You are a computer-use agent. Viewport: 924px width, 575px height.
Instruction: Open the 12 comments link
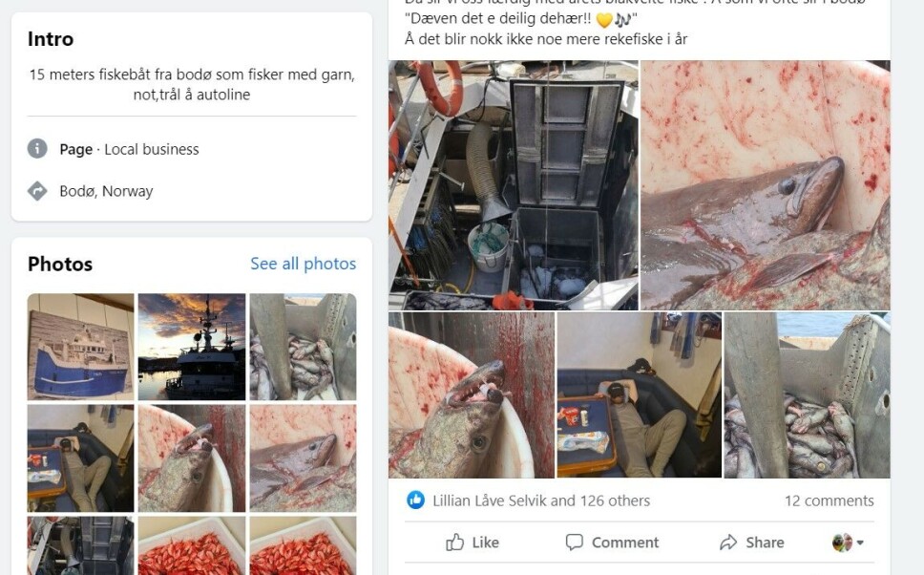[x=829, y=500]
